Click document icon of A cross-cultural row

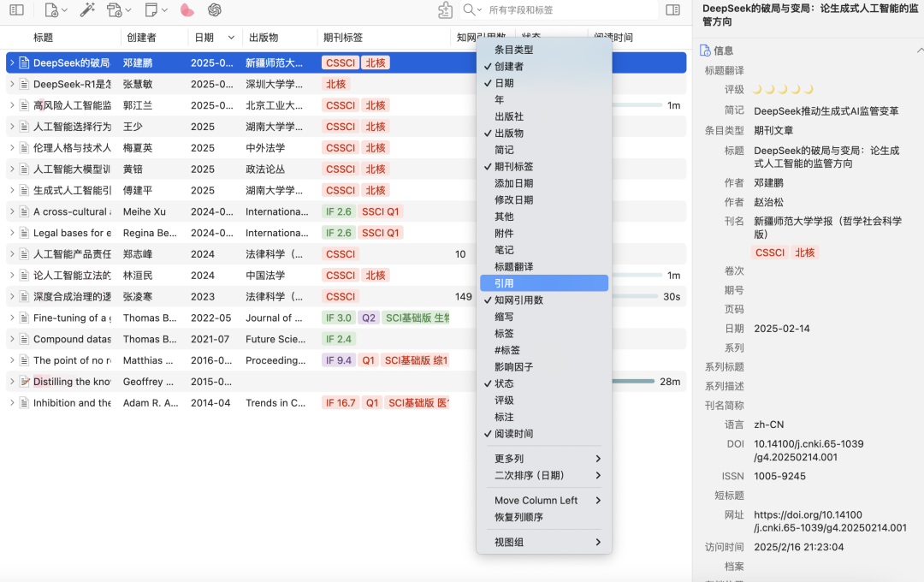pos(24,211)
